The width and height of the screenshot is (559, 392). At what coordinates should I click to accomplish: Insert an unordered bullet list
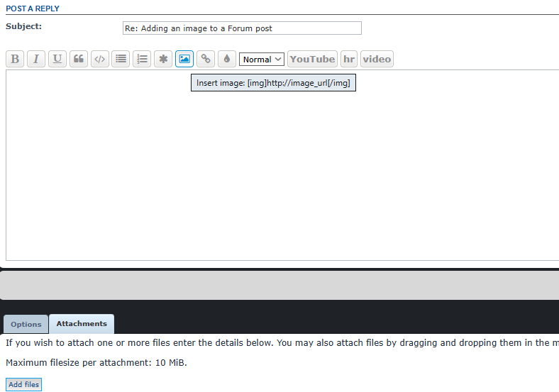click(x=121, y=59)
